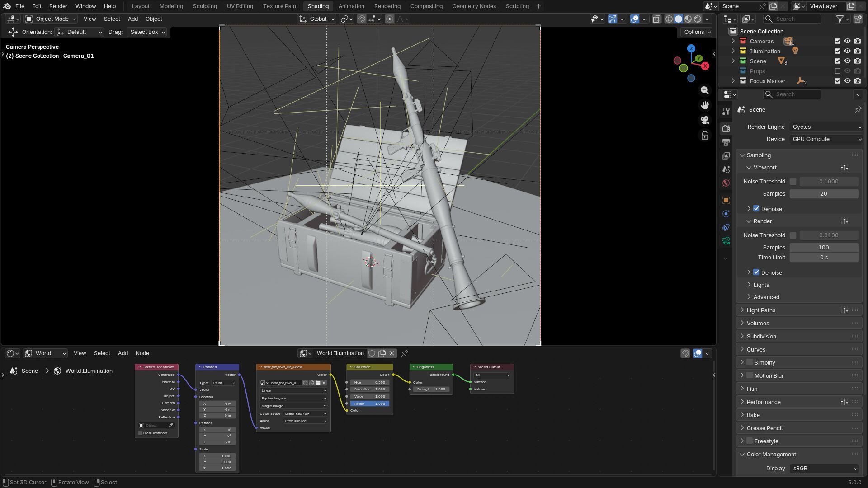868x488 pixels.
Task: Open the Render menu
Action: pyautogui.click(x=58, y=6)
